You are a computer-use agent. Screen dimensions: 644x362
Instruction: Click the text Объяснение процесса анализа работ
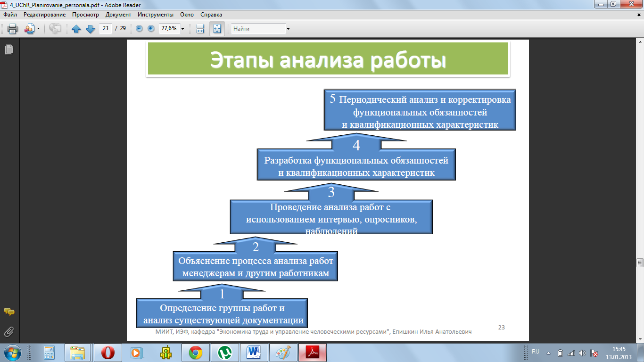click(256, 261)
